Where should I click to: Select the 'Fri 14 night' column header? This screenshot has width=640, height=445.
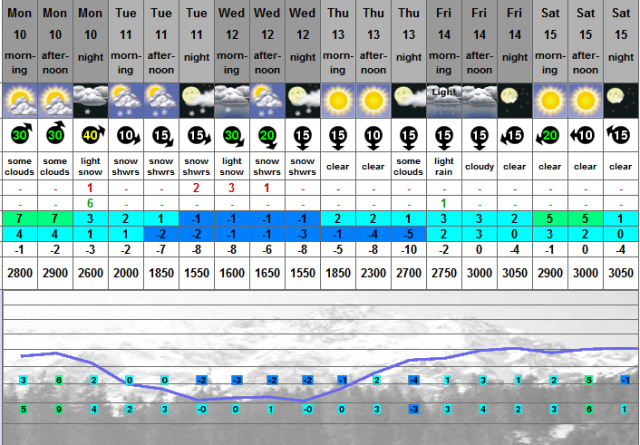tap(515, 41)
